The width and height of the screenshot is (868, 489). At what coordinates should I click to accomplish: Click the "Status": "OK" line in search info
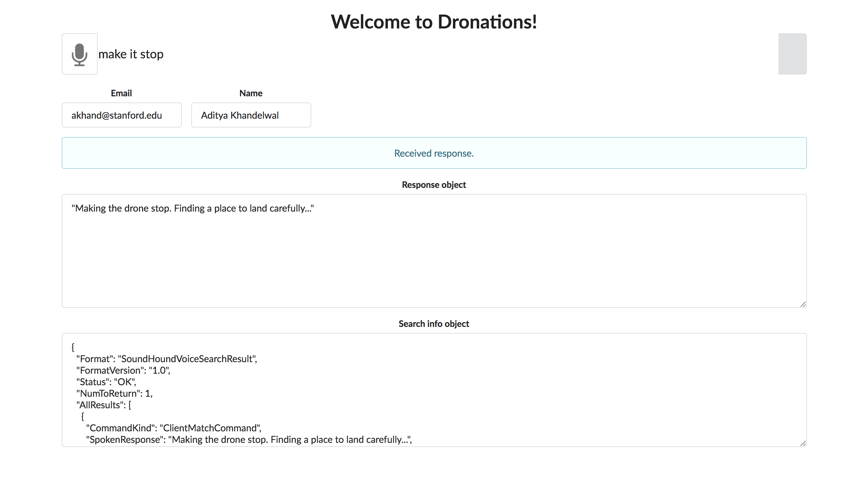pos(106,382)
